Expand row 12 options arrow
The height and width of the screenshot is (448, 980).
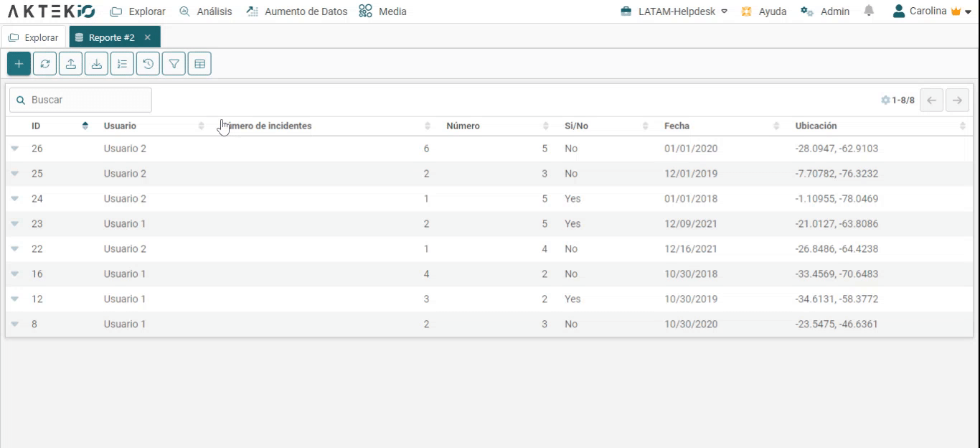click(14, 299)
